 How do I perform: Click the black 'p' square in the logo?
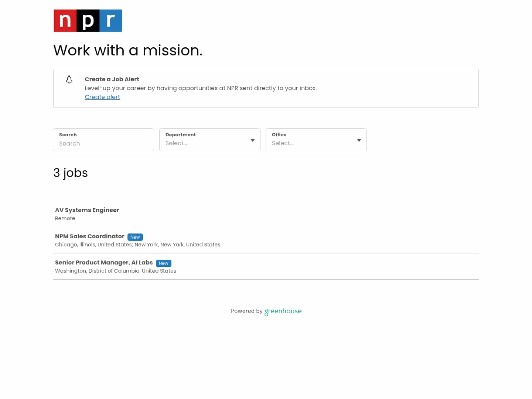pyautogui.click(x=88, y=20)
